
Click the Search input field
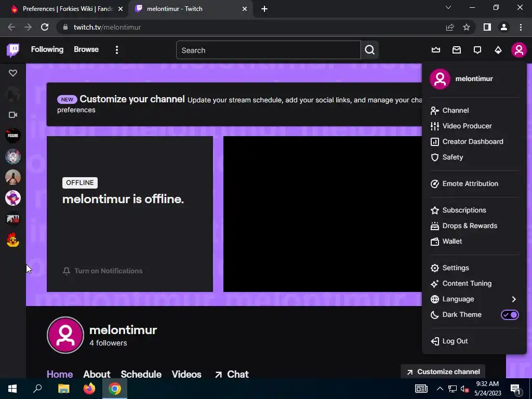(x=269, y=50)
